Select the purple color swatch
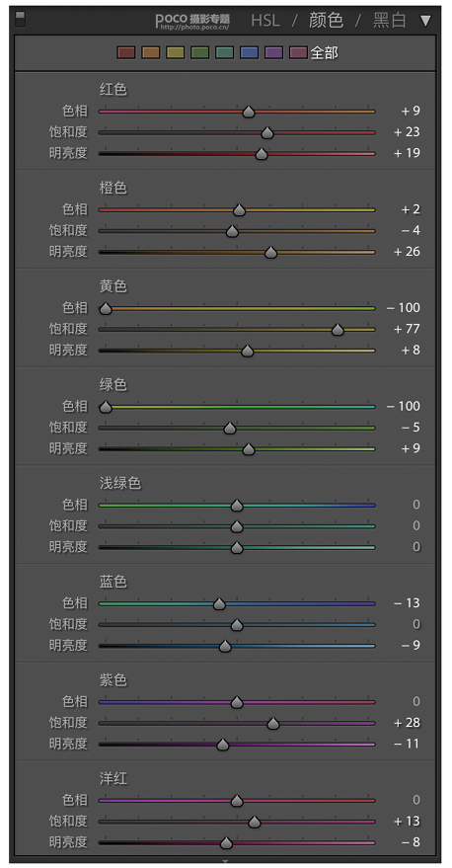Screen dimensions: 452x868 tap(273, 52)
